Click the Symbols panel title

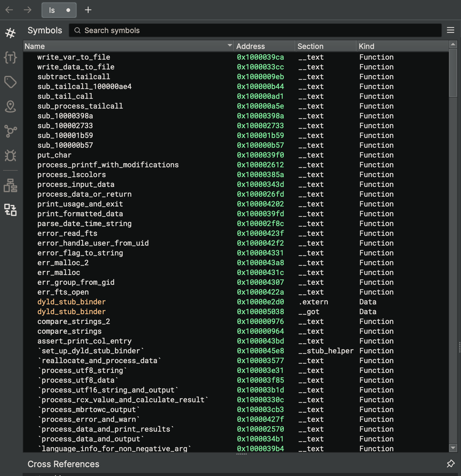click(x=45, y=30)
